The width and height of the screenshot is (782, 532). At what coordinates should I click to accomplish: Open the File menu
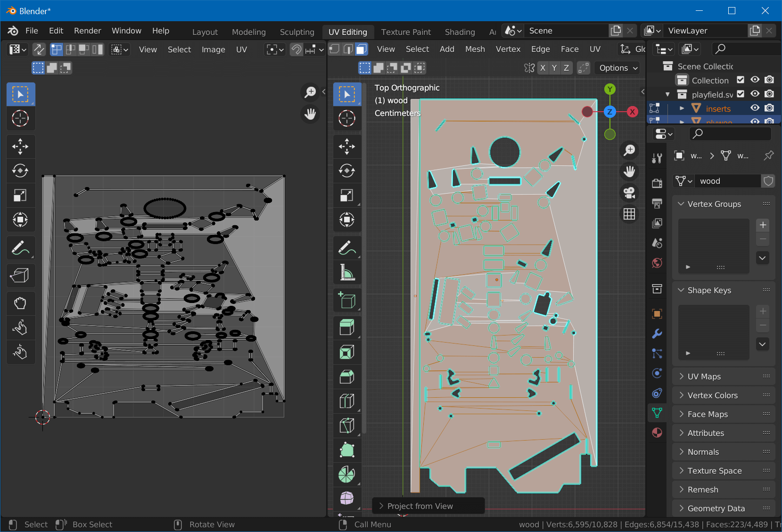pos(32,31)
